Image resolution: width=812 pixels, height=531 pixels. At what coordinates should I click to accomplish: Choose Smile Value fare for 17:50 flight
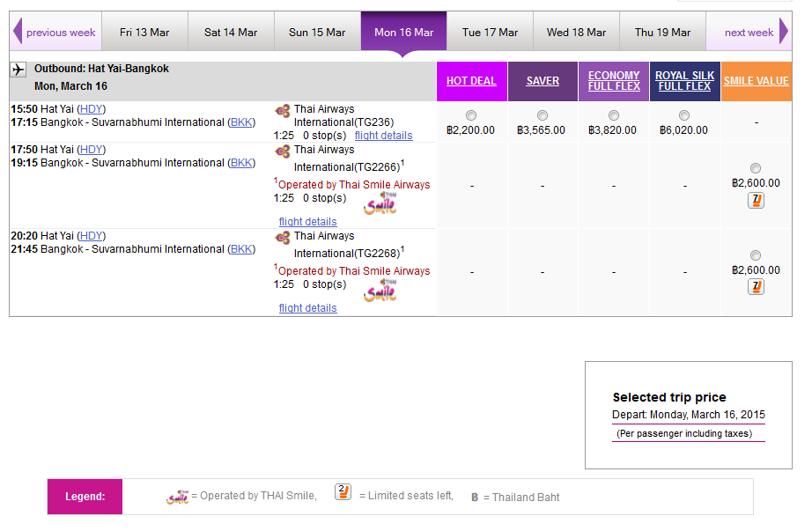click(756, 168)
